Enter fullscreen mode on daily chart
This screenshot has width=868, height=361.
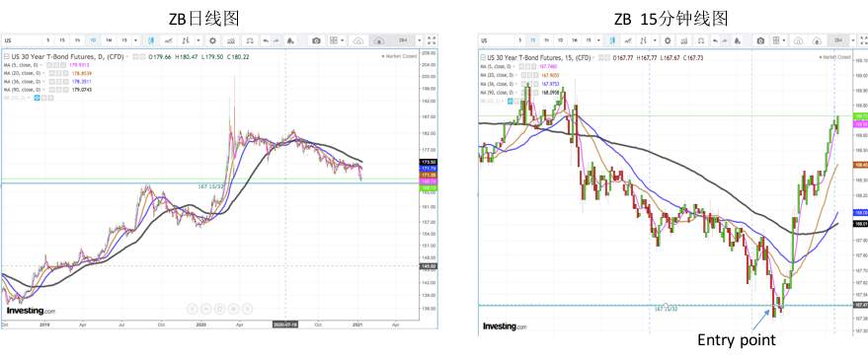[x=432, y=40]
